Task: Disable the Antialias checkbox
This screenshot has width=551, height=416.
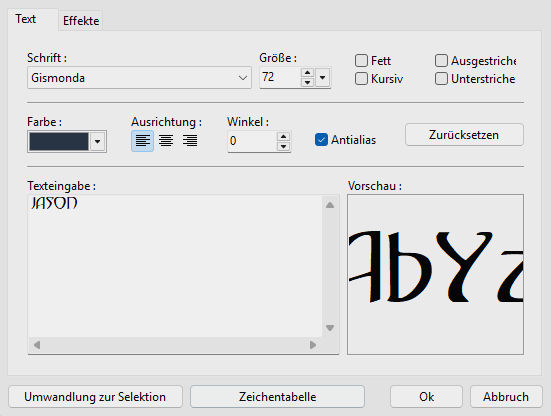Action: (321, 140)
